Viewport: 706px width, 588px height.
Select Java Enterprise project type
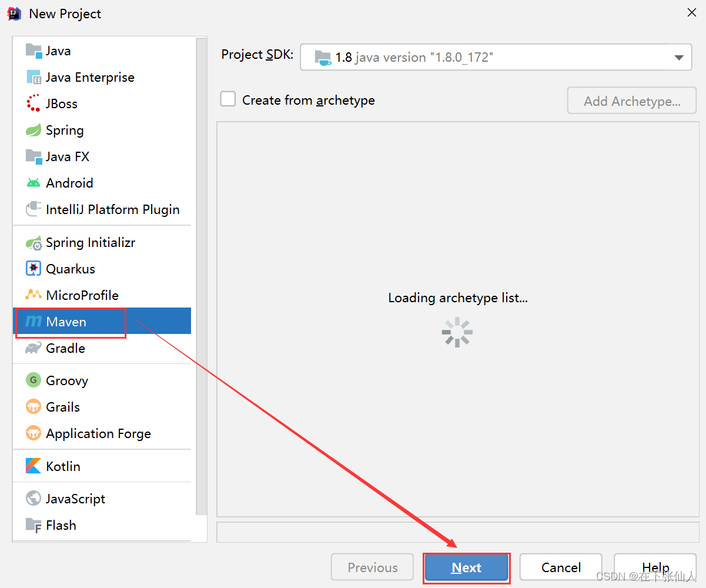90,77
